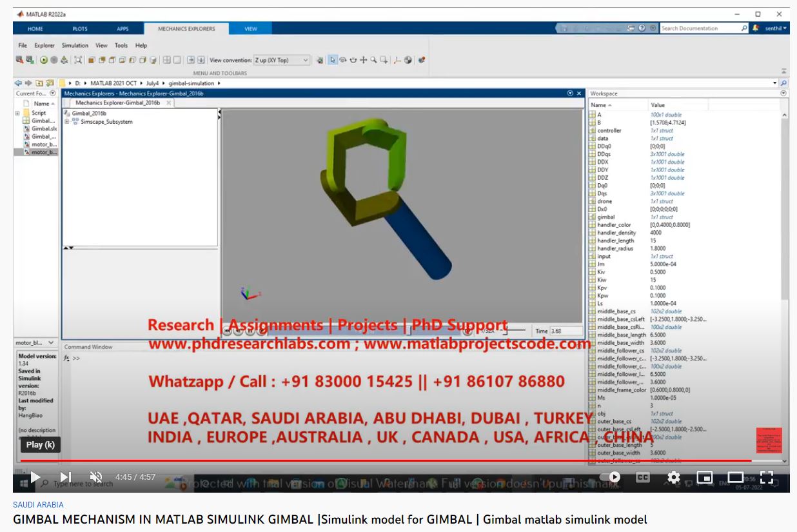Click the Time value field showing 3.68

(566, 331)
